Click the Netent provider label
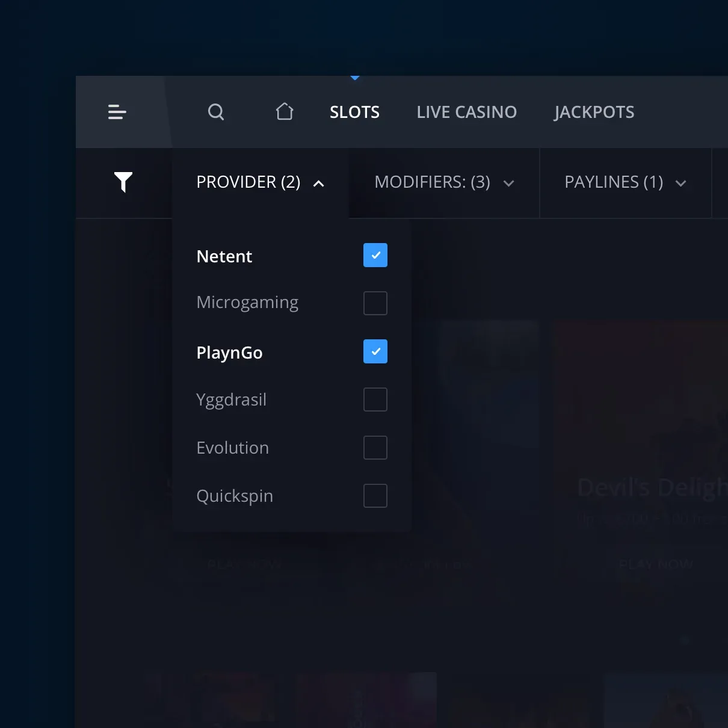Screen dimensions: 728x728 tap(224, 256)
